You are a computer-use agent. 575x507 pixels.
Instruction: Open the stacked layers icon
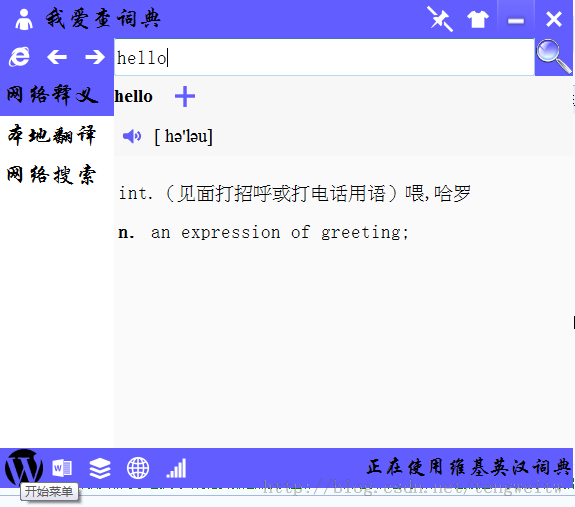tap(100, 469)
